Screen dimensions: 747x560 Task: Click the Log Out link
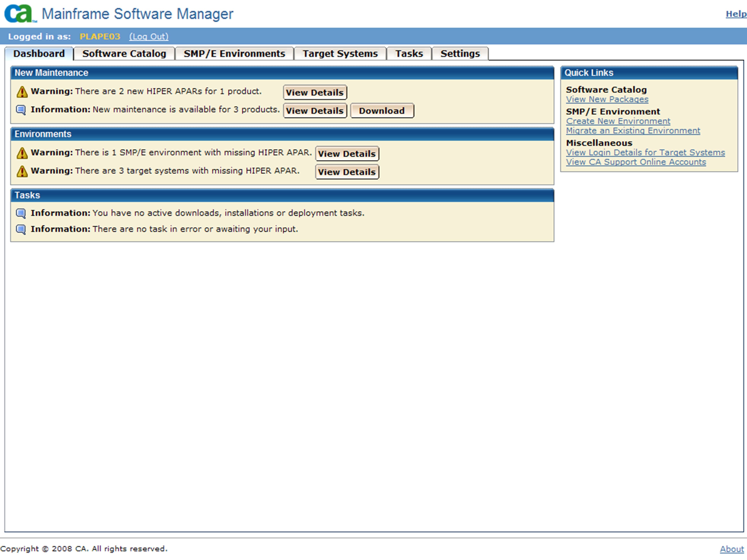coord(149,36)
